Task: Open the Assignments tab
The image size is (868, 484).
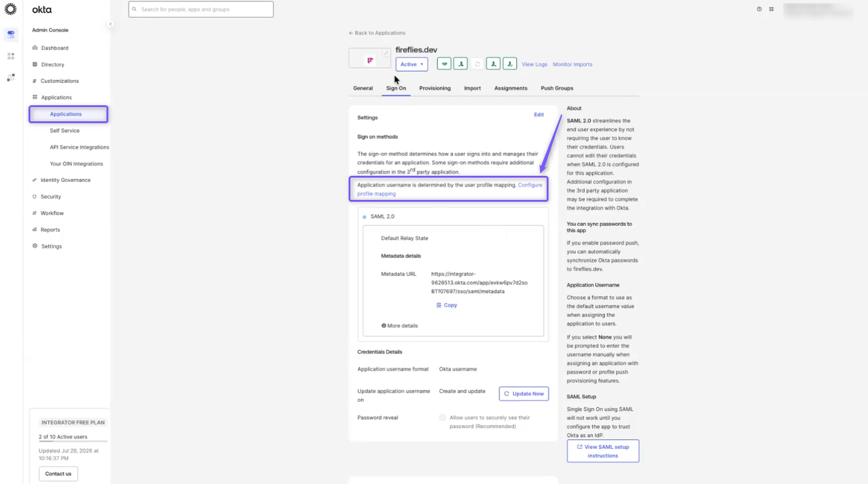Action: pos(511,89)
